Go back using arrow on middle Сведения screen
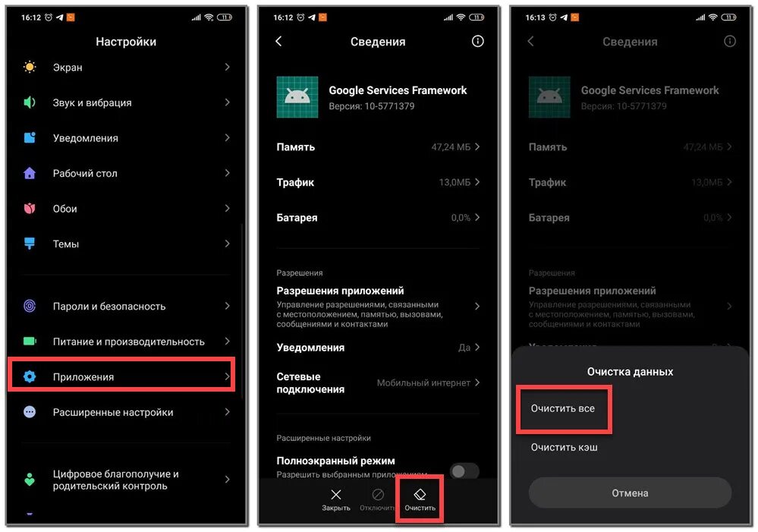 [x=278, y=41]
